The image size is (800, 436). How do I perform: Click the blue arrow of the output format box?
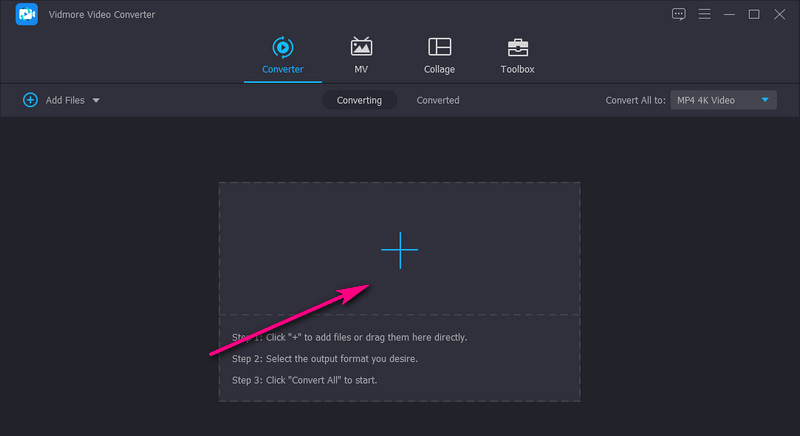765,100
